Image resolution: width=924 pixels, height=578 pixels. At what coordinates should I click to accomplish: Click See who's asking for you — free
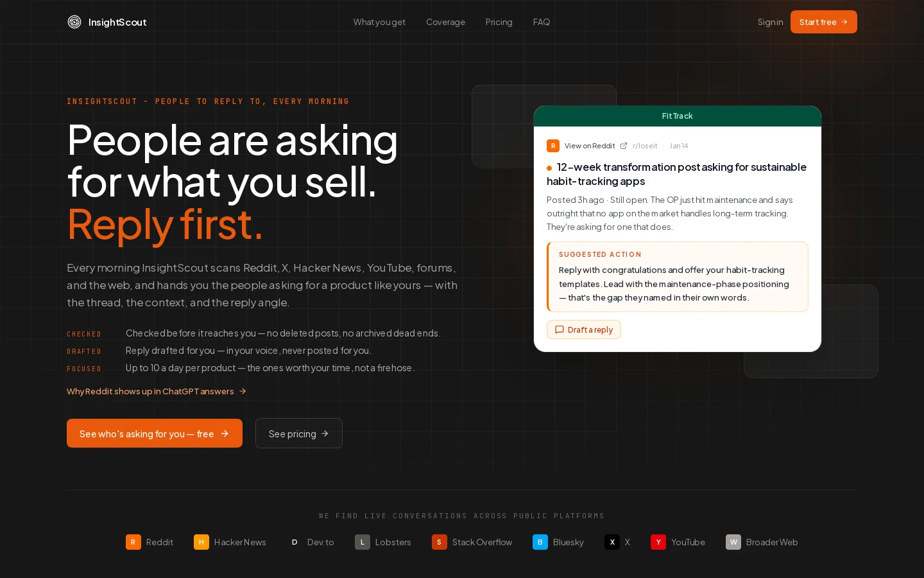point(155,433)
